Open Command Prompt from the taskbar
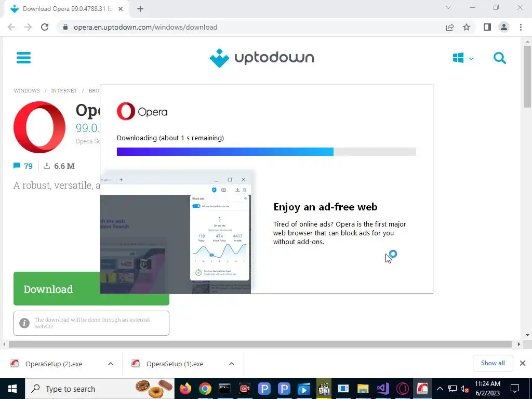The image size is (532, 399). pyautogui.click(x=224, y=389)
